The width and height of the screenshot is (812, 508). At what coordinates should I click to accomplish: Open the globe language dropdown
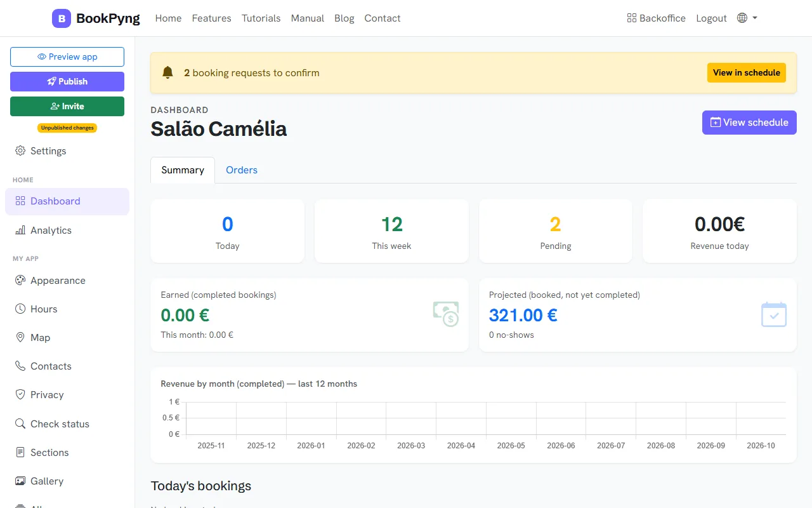tap(747, 18)
